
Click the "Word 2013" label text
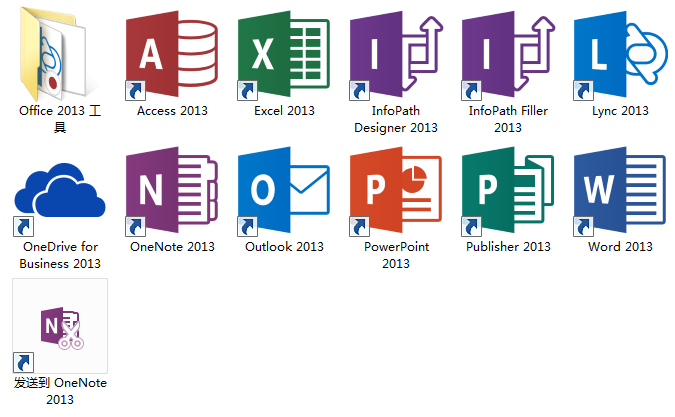pos(620,247)
